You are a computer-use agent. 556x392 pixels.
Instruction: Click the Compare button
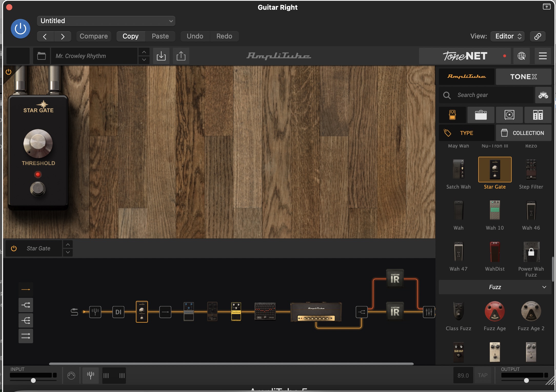point(94,36)
